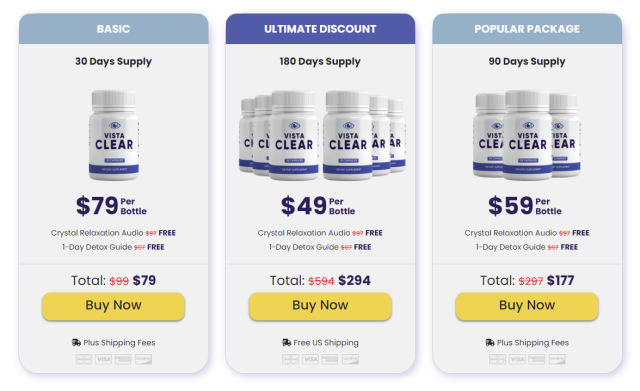Image resolution: width=640 pixels, height=391 pixels.
Task: Click the truck icon beside Free US Shipping
Action: (x=287, y=342)
